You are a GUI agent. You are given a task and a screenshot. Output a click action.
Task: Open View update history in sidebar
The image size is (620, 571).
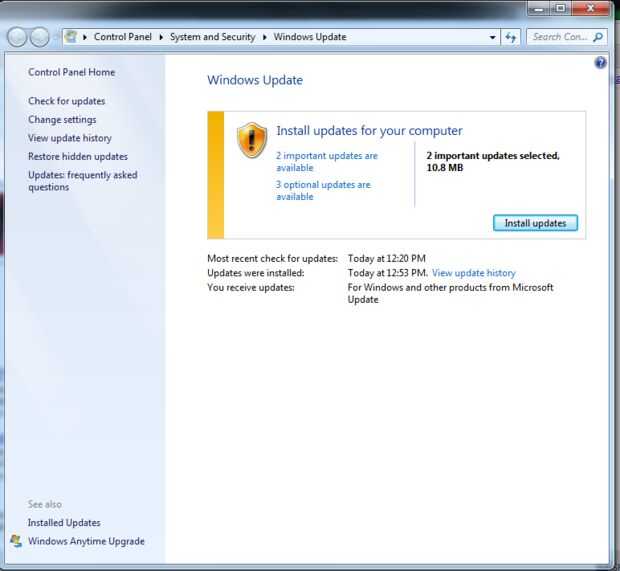click(x=70, y=138)
